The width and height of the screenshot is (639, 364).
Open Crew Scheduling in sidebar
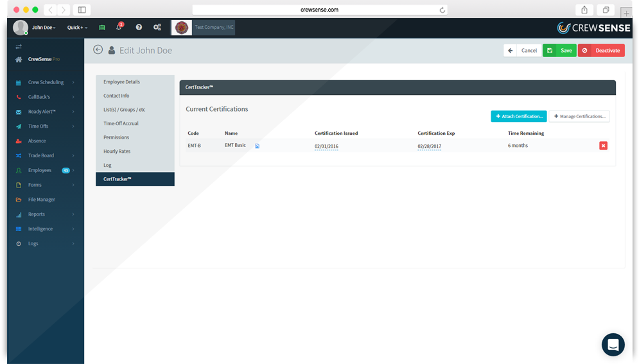pyautogui.click(x=46, y=82)
